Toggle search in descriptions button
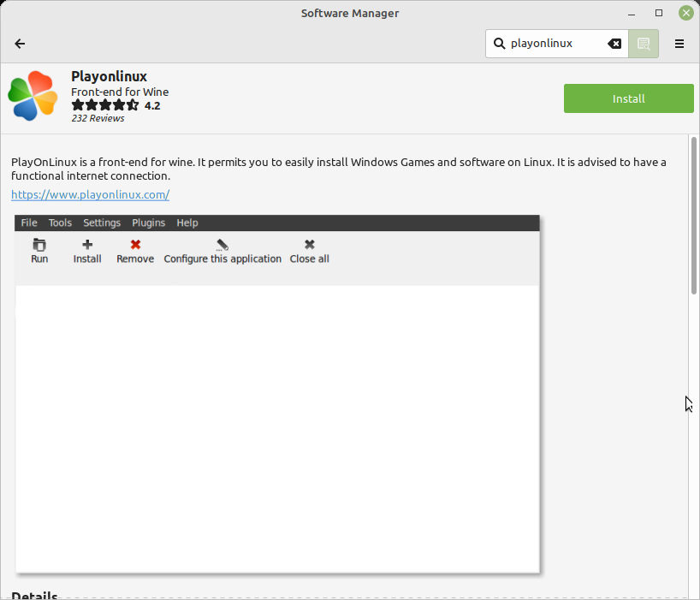This screenshot has height=600, width=700. click(x=644, y=44)
